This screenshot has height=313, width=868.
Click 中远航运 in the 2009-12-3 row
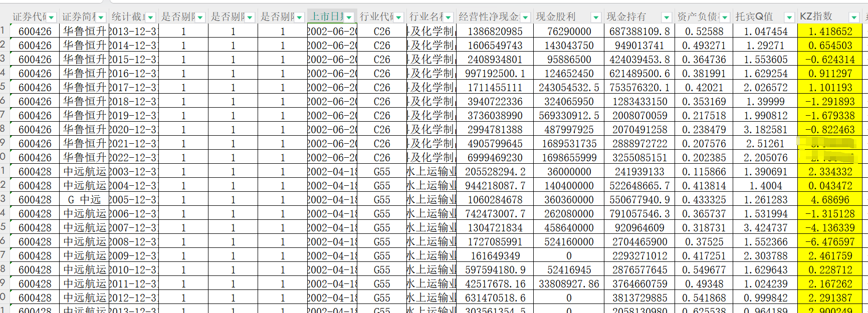(84, 255)
